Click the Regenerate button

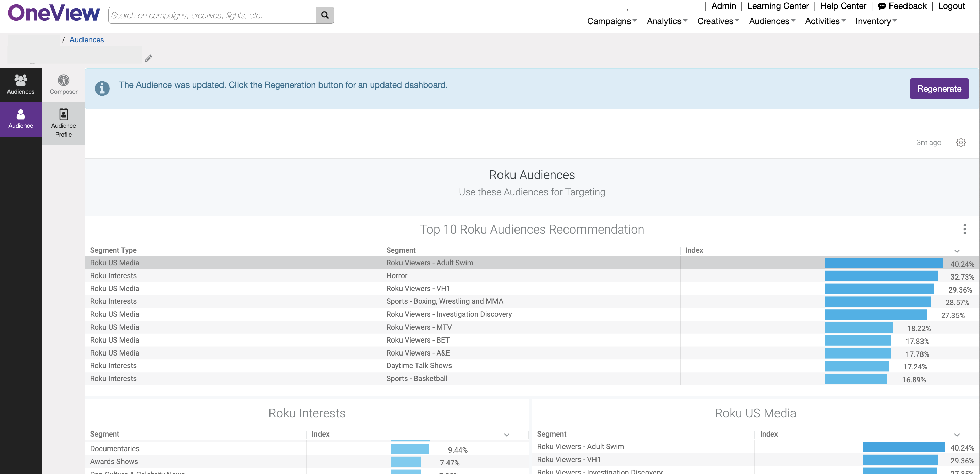tap(939, 88)
